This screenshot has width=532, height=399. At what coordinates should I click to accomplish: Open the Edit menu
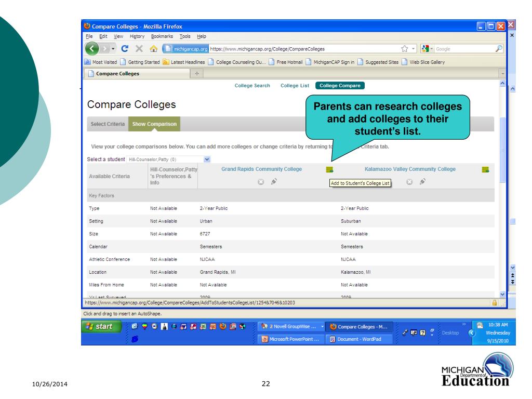click(103, 36)
